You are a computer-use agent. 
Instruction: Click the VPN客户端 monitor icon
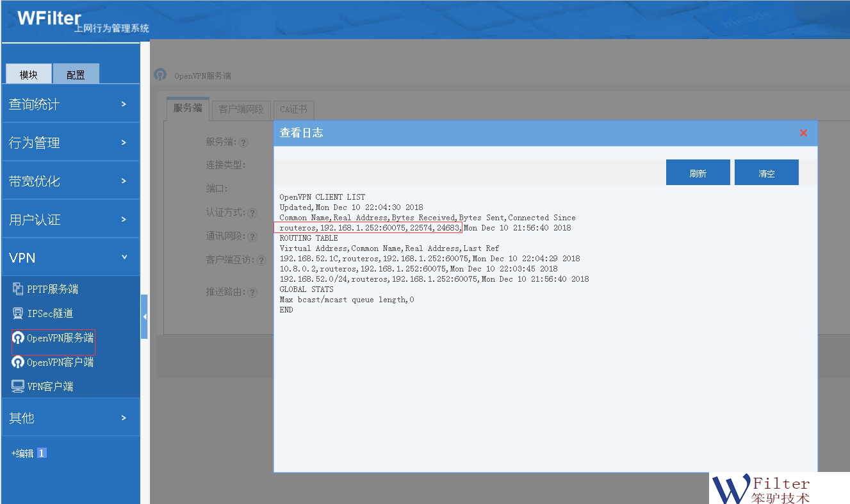click(x=18, y=387)
